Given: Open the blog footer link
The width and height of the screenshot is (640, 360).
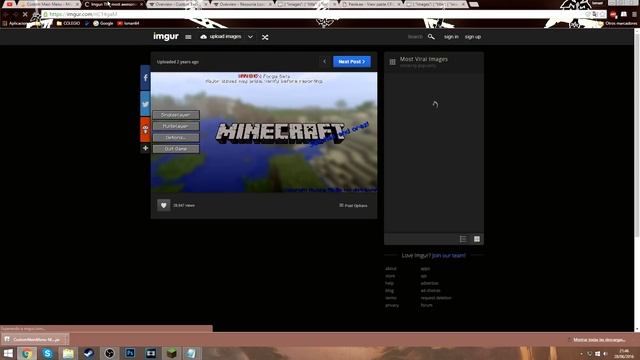Looking at the screenshot, I should 389,291.
